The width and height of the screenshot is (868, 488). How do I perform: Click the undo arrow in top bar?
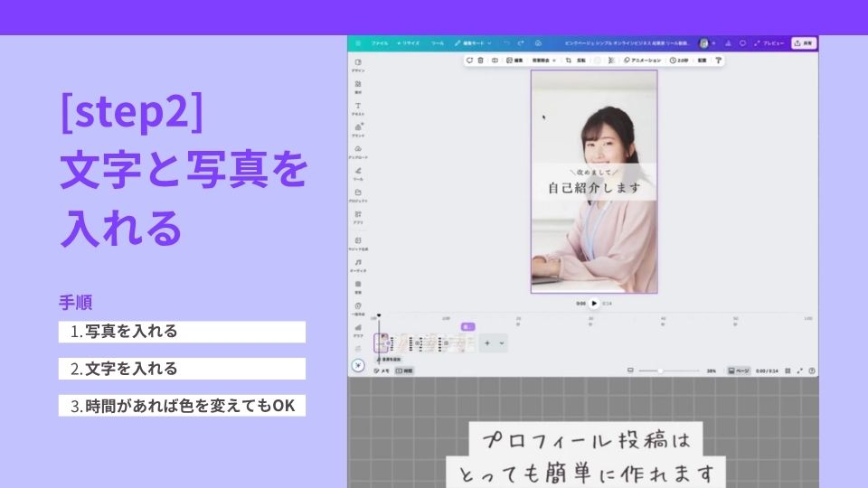tap(507, 42)
